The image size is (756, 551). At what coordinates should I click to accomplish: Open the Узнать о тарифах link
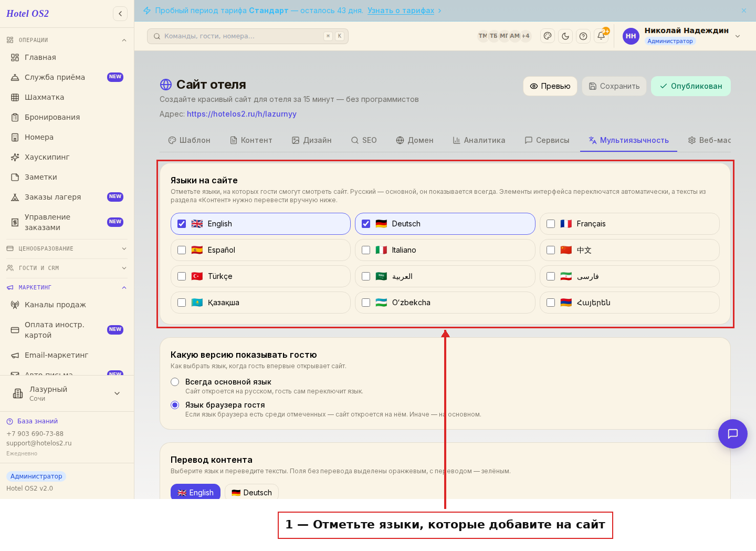coord(401,11)
